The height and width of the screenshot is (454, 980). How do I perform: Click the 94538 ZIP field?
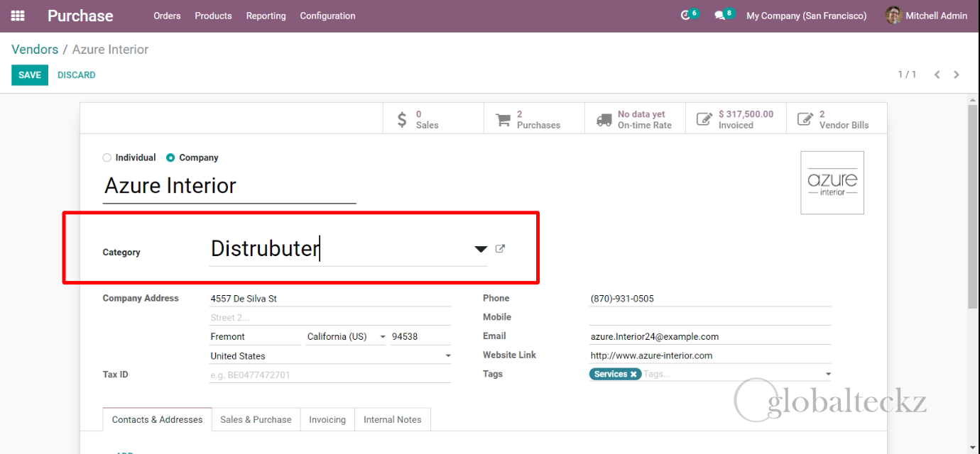tap(420, 337)
